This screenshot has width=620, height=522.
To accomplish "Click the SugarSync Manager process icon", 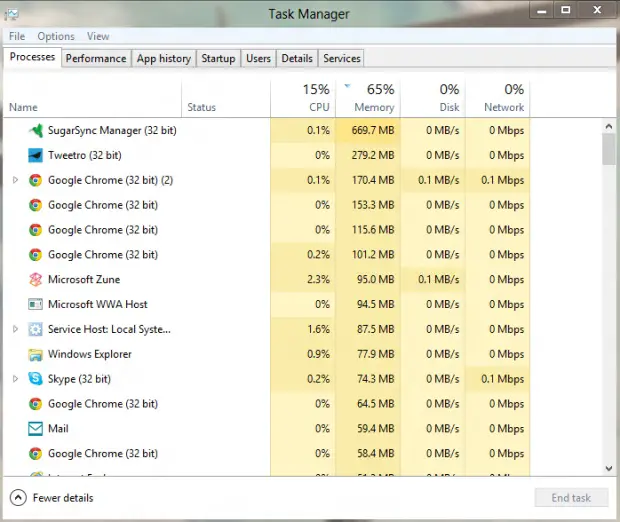I will (36, 130).
